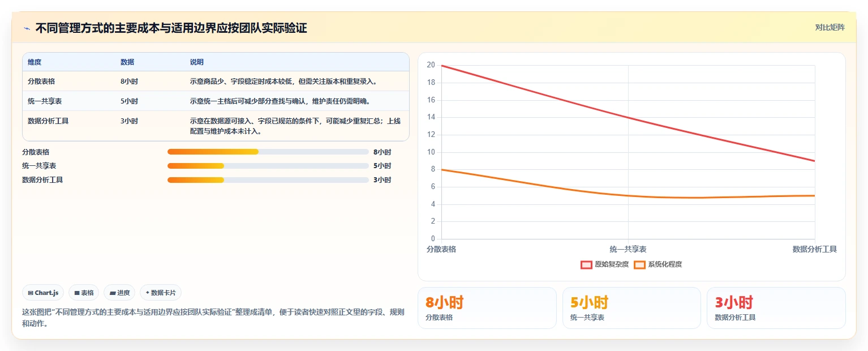Toggle the 系统化程度 legend label
Viewport: 868px width, 351px height.
pos(665,264)
